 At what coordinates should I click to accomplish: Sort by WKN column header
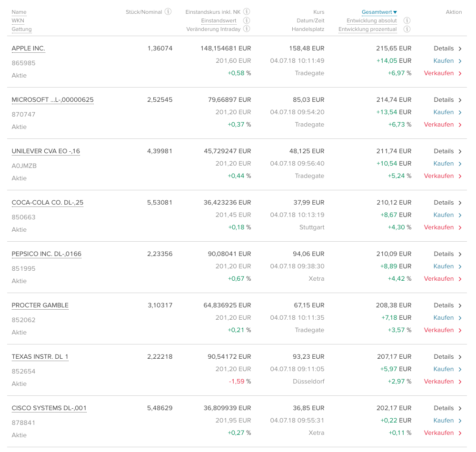(x=18, y=20)
